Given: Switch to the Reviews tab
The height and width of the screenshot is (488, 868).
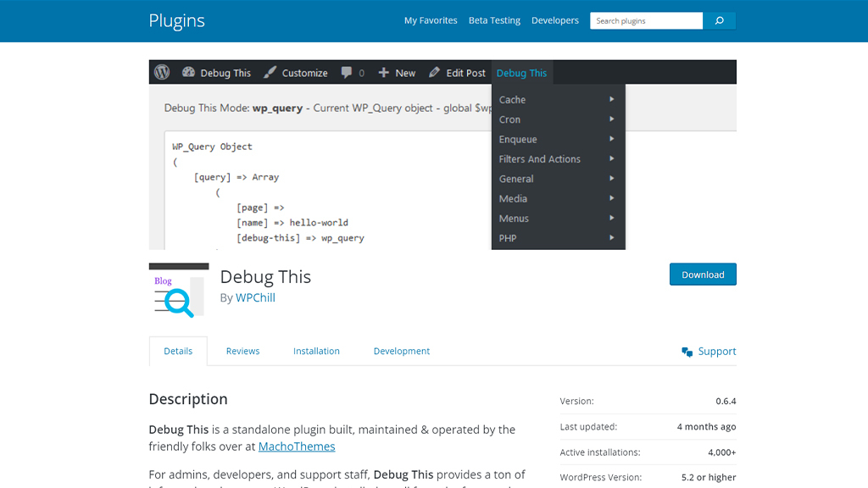Looking at the screenshot, I should [x=242, y=351].
